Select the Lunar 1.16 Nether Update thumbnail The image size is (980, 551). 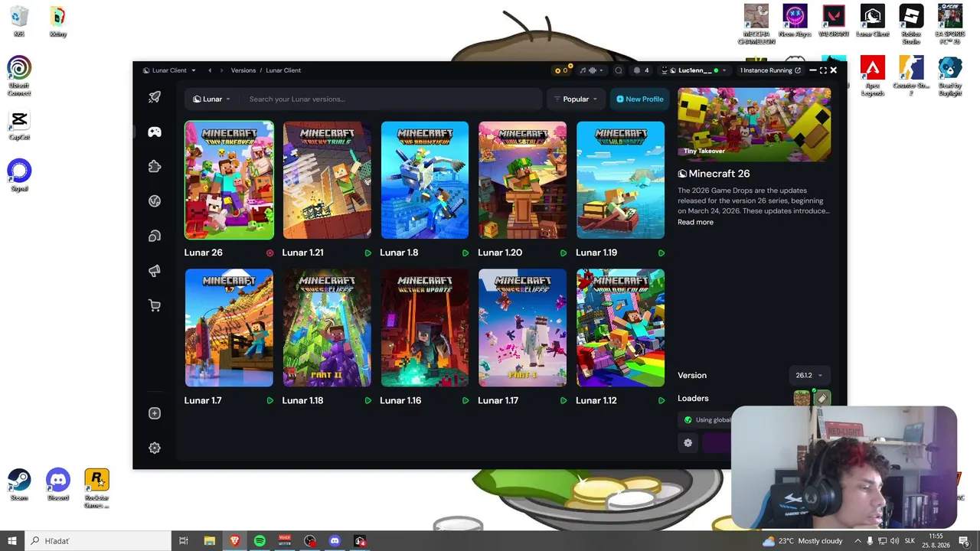tap(425, 328)
